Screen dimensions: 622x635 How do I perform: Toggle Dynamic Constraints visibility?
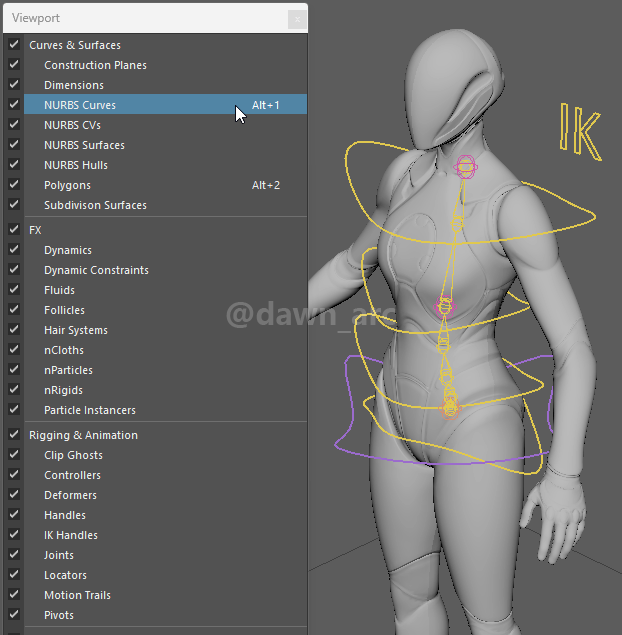click(x=14, y=269)
